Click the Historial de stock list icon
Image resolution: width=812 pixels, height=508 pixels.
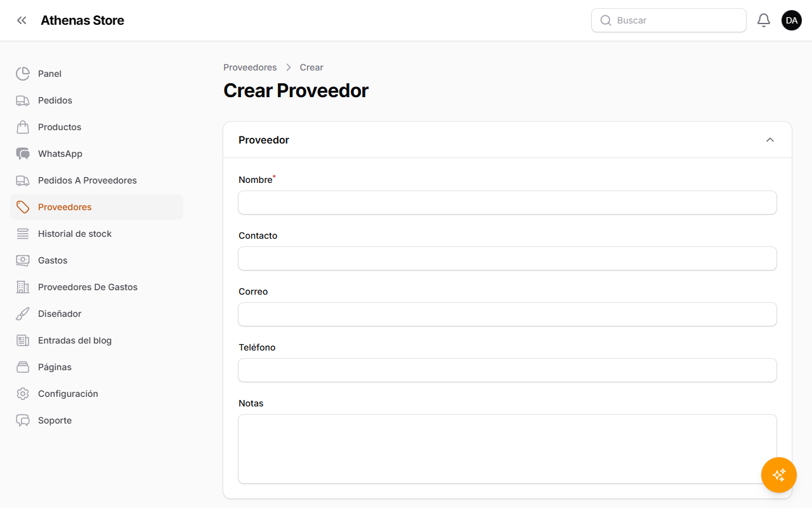point(23,234)
